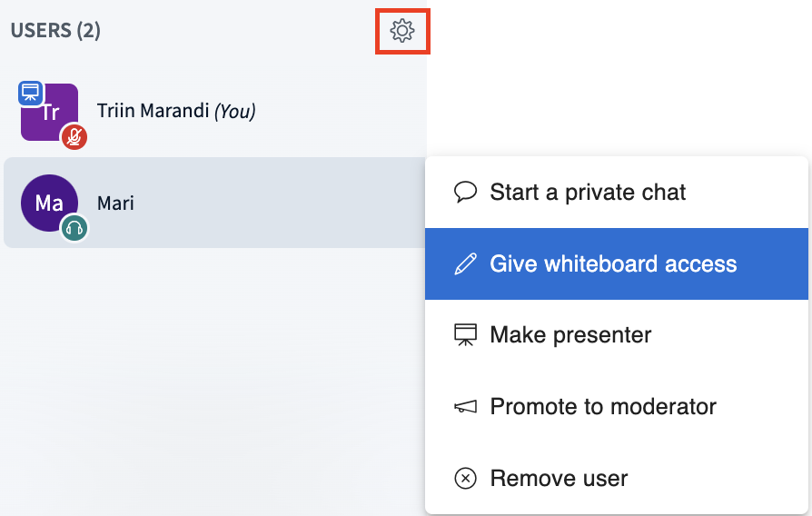This screenshot has height=516, width=812.
Task: Click the muted microphone badge on Triin
Action: (74, 137)
